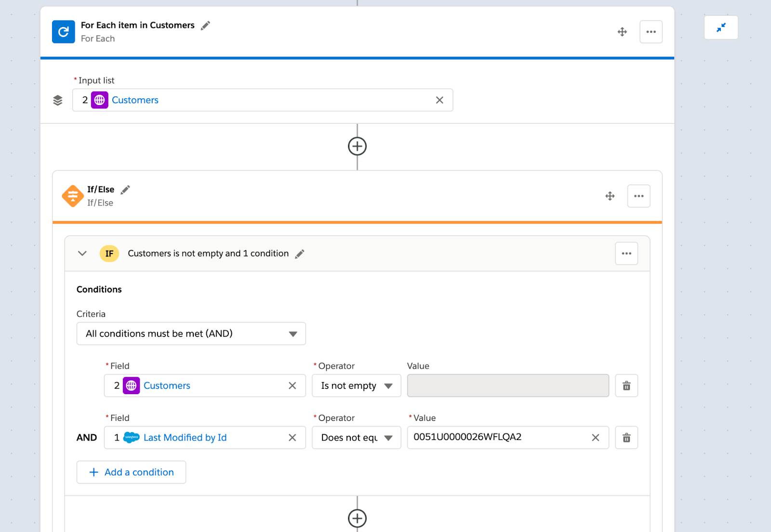This screenshot has height=532, width=771.
Task: Click Add a condition button
Action: [131, 472]
